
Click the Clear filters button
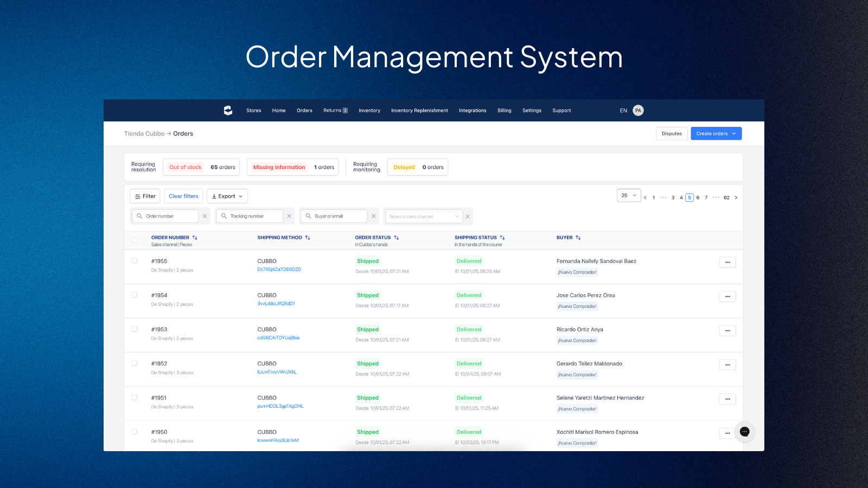[183, 196]
